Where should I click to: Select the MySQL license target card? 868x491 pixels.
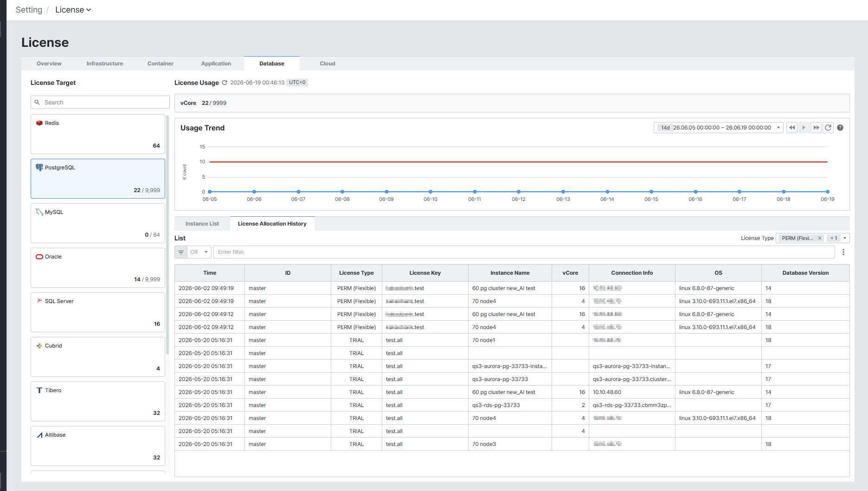(98, 223)
